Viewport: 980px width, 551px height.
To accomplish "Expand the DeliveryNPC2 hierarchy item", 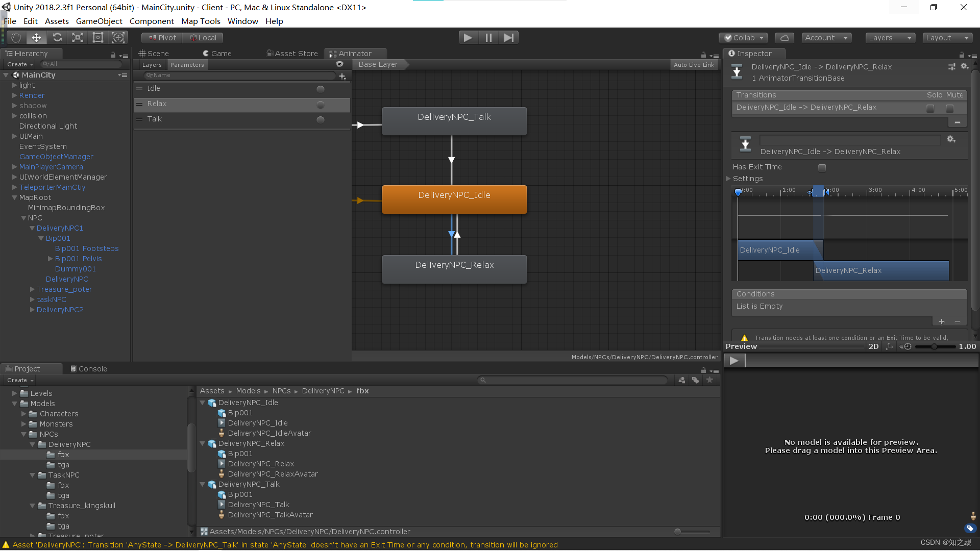I will [x=32, y=310].
